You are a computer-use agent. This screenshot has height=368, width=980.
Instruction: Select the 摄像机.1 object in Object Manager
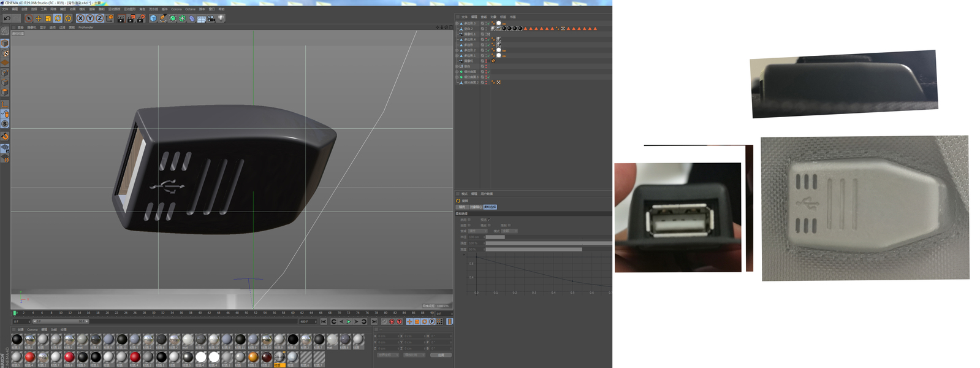[469, 34]
